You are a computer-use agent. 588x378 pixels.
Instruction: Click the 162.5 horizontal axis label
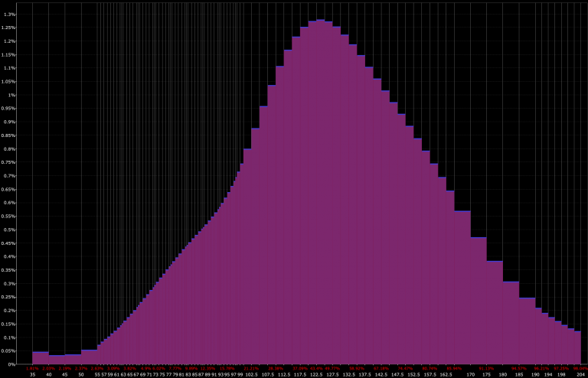446,375
